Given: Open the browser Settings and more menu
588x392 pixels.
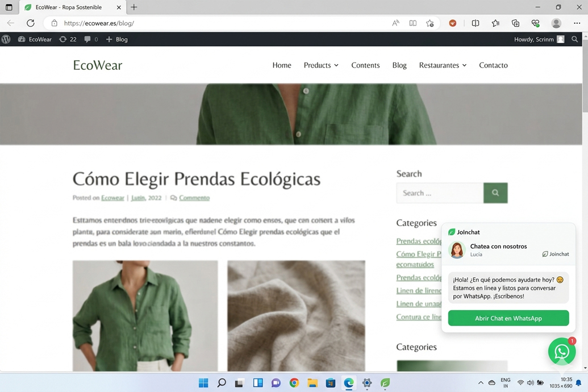Looking at the screenshot, I should point(577,23).
